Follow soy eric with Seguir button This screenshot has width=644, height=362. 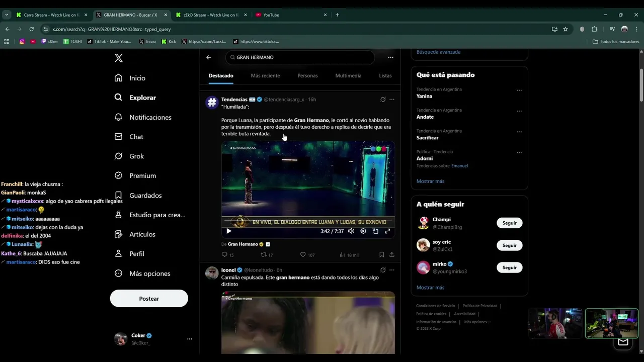(x=510, y=245)
